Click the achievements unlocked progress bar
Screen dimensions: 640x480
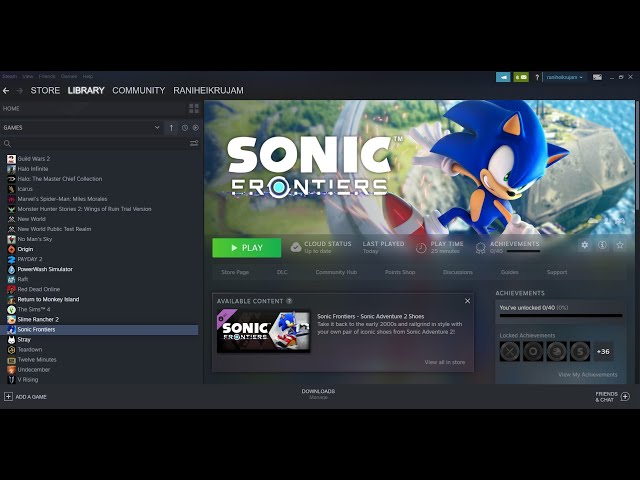[x=561, y=316]
